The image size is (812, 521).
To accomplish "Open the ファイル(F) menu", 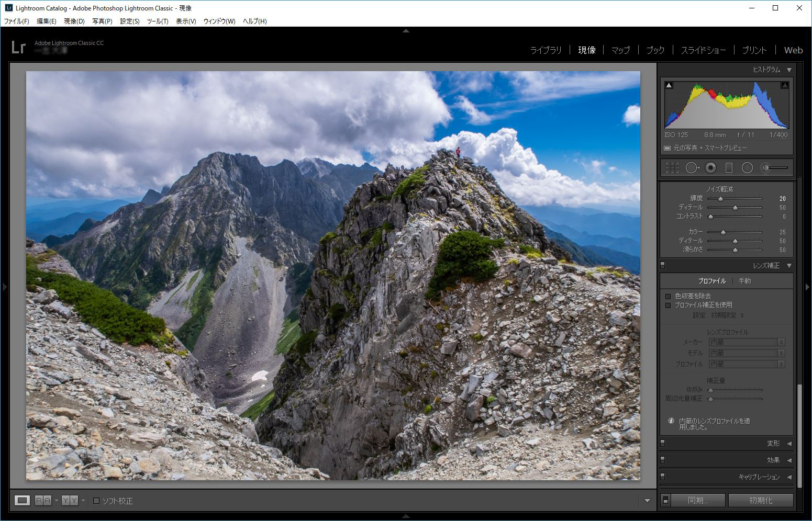I will coord(17,21).
